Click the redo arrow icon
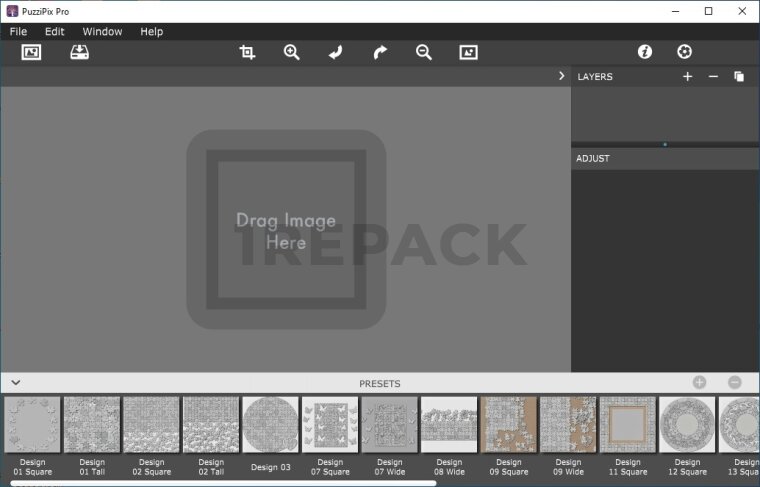The image size is (760, 487). point(380,52)
